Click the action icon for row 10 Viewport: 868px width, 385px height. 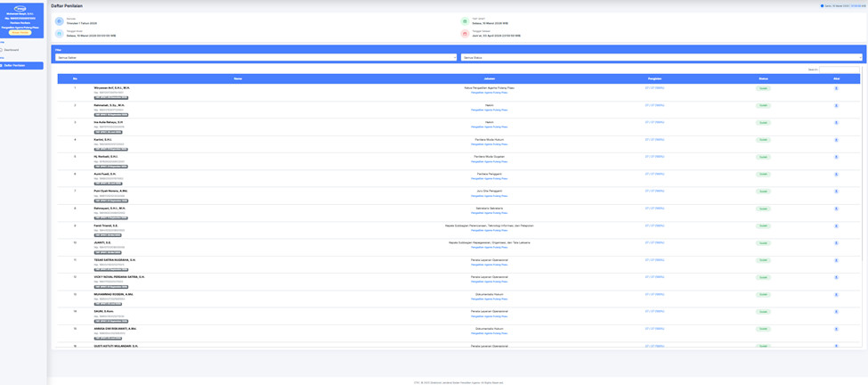(836, 243)
